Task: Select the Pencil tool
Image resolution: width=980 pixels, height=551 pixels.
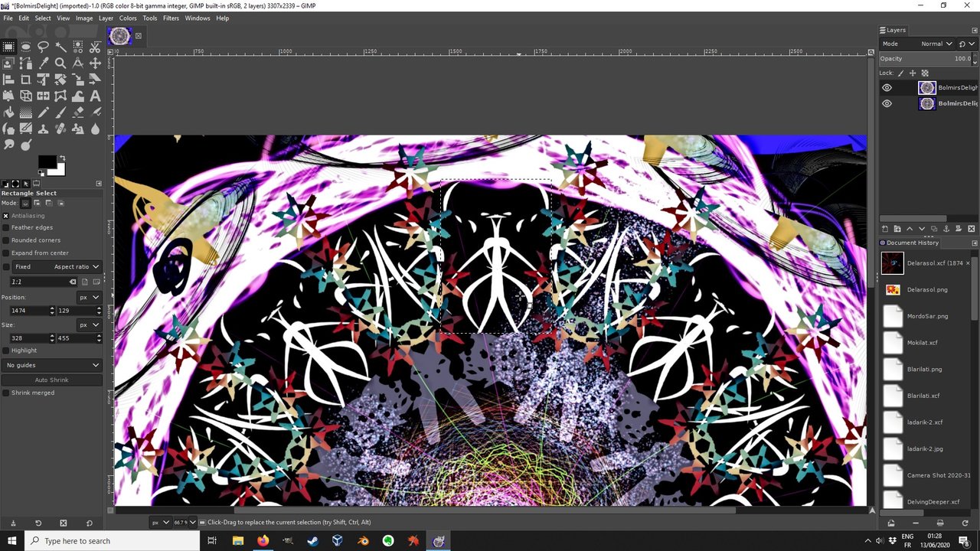Action: click(43, 112)
